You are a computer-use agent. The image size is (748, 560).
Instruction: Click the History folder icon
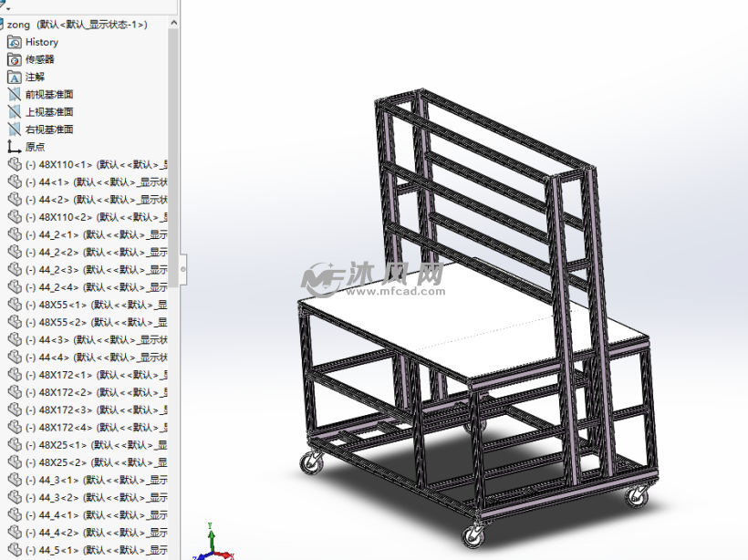coord(14,42)
